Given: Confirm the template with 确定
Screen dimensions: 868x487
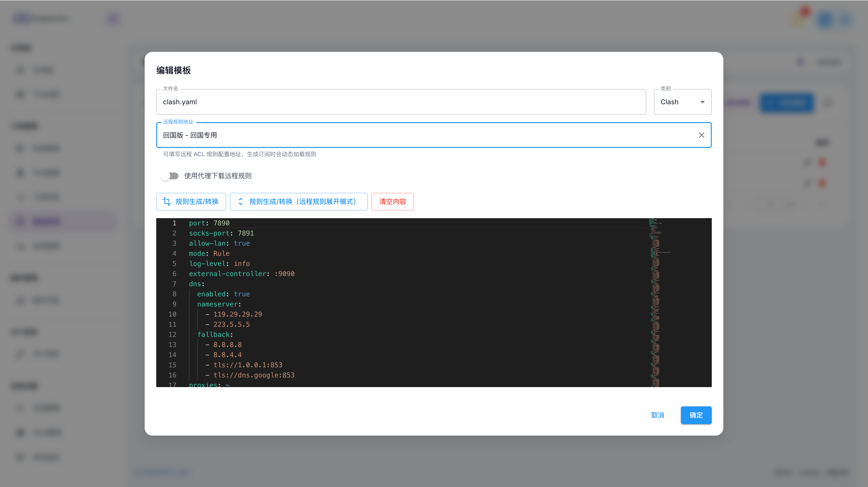Looking at the screenshot, I should pyautogui.click(x=696, y=415).
